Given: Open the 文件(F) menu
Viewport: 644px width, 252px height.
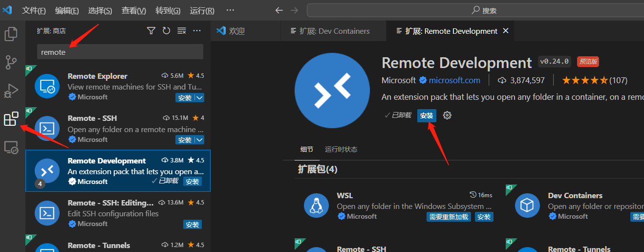Looking at the screenshot, I should pyautogui.click(x=34, y=11).
